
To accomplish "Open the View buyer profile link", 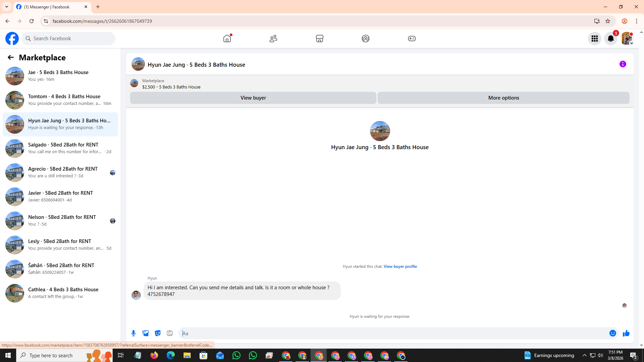I will pyautogui.click(x=400, y=266).
